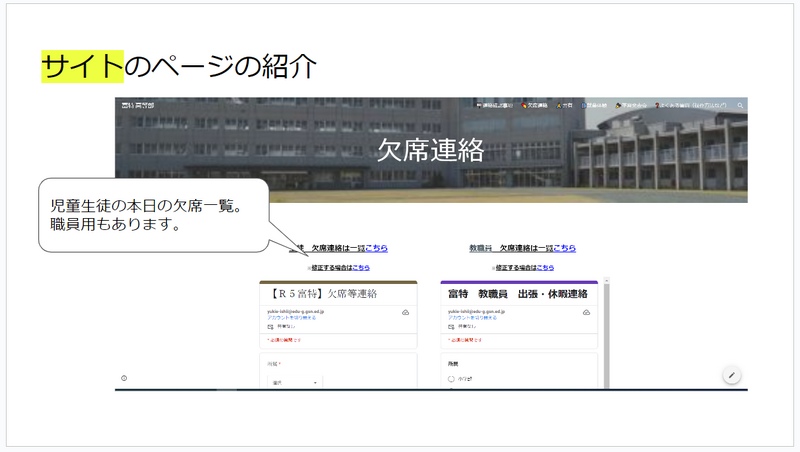Open the 教職員 欠席連絡一覧 こちら link

pyautogui.click(x=565, y=248)
